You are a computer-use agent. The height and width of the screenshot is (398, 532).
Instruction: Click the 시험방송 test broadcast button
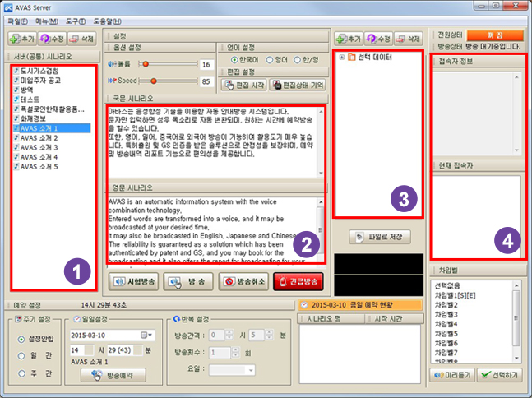[133, 281]
